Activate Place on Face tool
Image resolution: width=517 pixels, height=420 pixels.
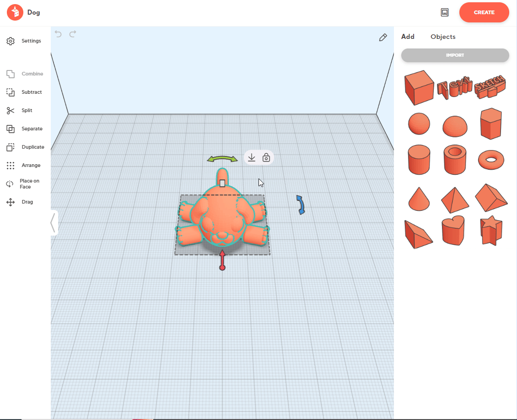(x=24, y=184)
